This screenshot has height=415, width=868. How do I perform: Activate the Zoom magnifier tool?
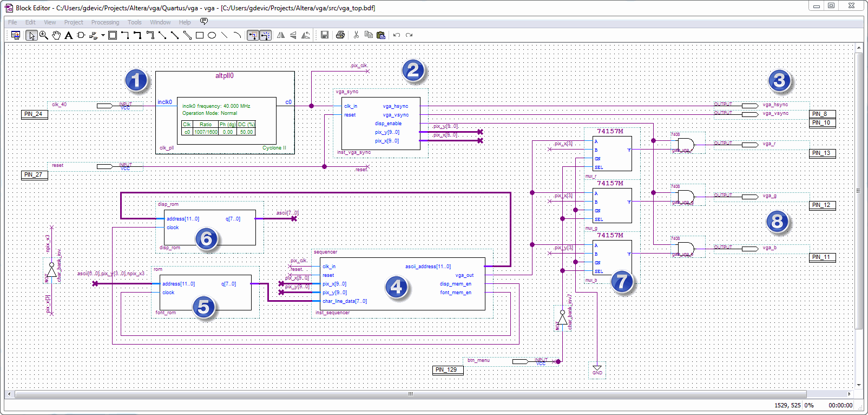tap(44, 35)
